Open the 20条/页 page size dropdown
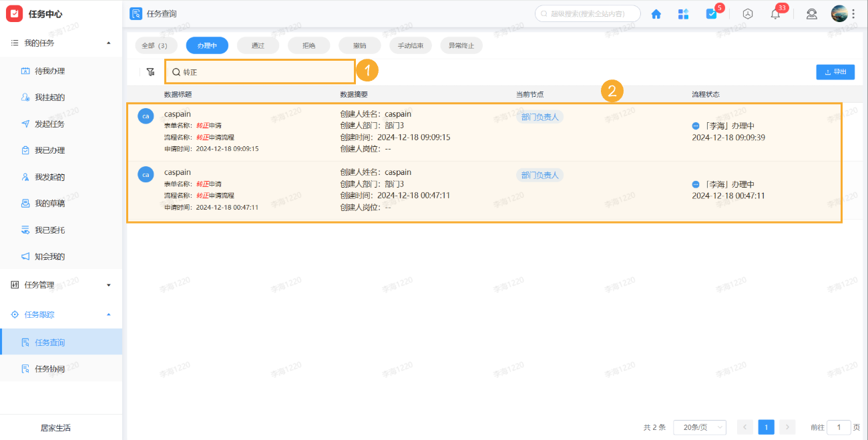The width and height of the screenshot is (868, 440). (699, 427)
